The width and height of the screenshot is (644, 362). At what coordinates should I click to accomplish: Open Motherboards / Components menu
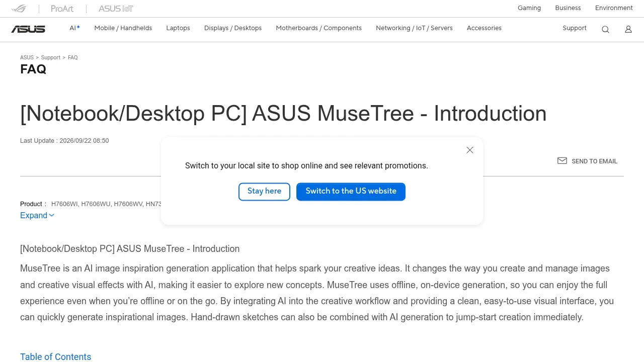[318, 28]
